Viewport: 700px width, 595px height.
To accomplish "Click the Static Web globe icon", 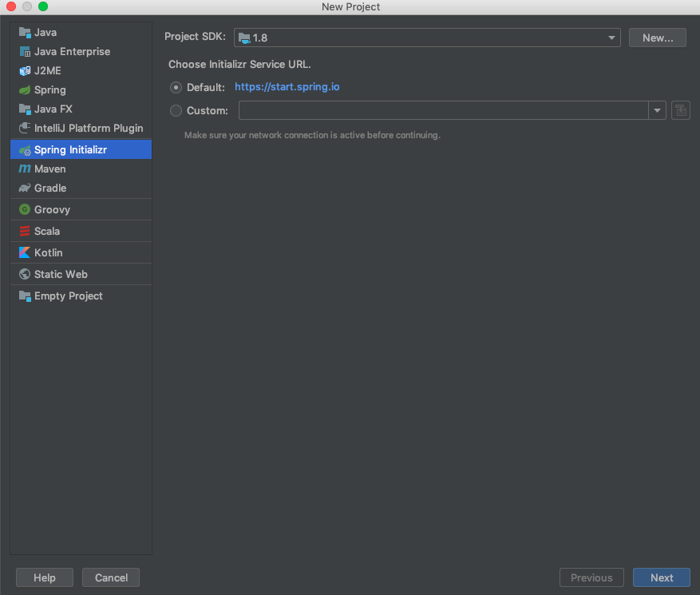I will tap(25, 274).
